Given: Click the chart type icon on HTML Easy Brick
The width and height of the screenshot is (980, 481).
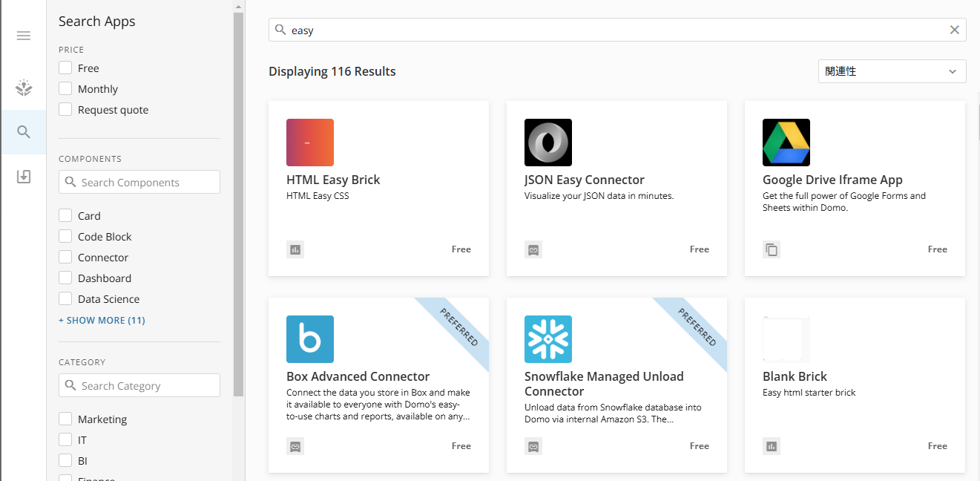Looking at the screenshot, I should 295,249.
